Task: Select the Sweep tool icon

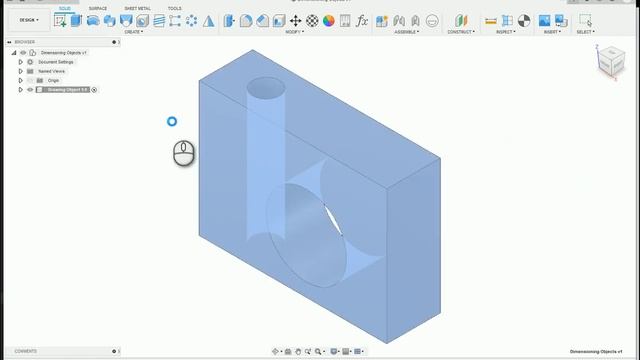Action: pyautogui.click(x=109, y=20)
